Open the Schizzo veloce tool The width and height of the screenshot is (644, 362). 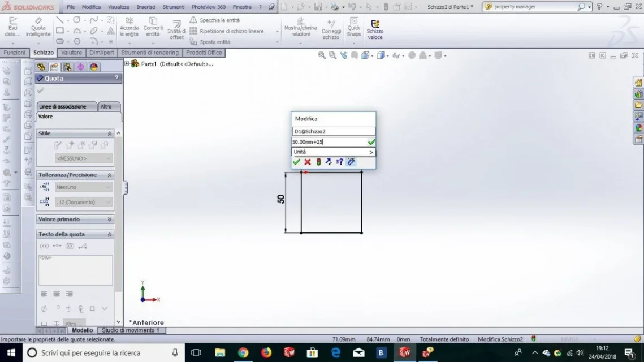click(x=375, y=29)
